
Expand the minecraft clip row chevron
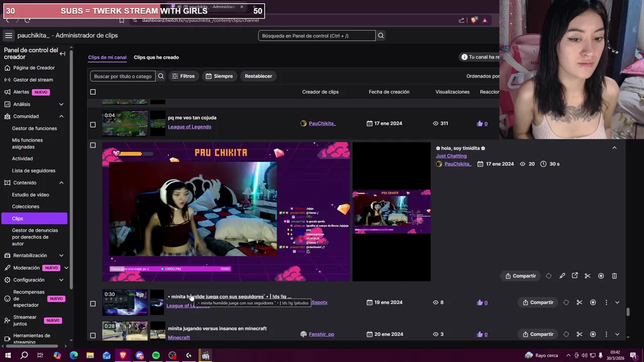coord(617,334)
